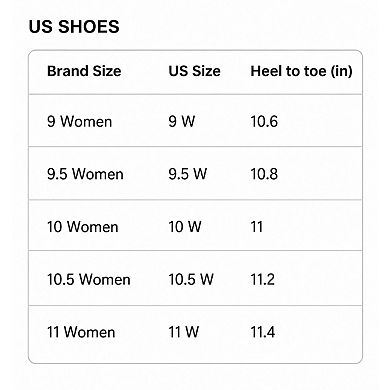Image resolution: width=390 pixels, height=390 pixels.
Task: Select the 9 Women brand size cell
Action: (79, 121)
